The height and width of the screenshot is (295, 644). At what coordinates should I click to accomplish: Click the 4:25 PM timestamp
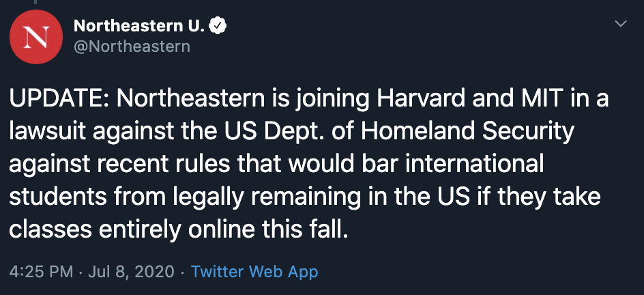point(41,271)
